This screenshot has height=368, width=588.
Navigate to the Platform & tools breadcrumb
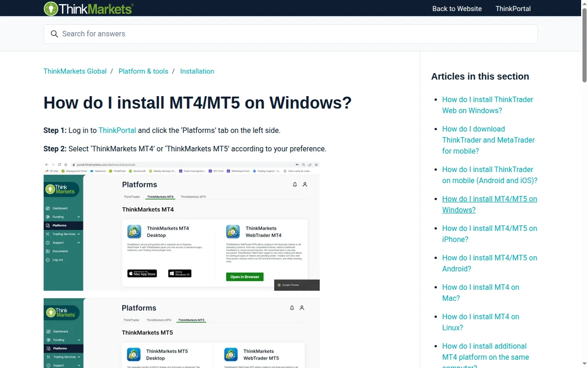pyautogui.click(x=143, y=71)
